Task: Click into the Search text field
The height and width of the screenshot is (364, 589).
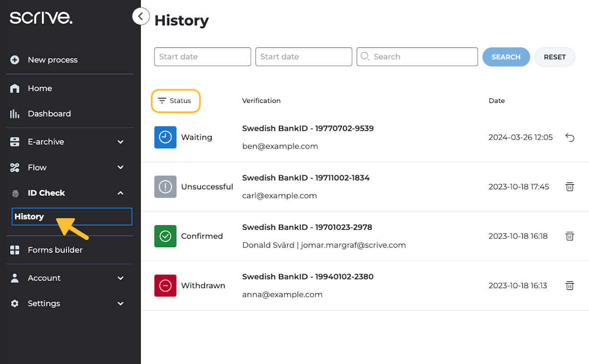Action: pos(417,57)
